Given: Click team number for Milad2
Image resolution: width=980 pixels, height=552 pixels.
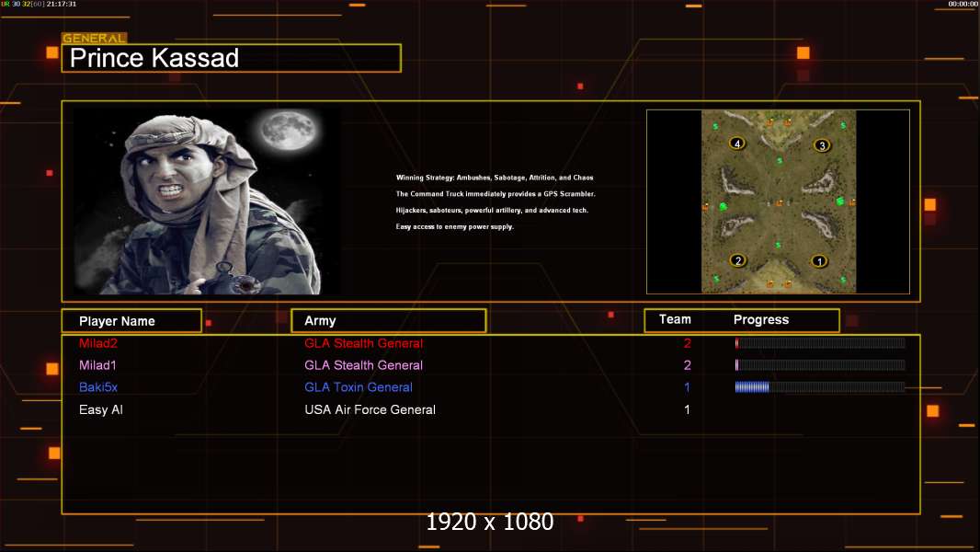Looking at the screenshot, I should (687, 343).
